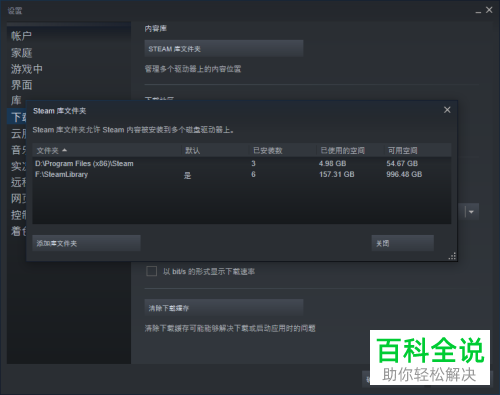Close the 设置 window
500x395 pixels.
(489, 10)
